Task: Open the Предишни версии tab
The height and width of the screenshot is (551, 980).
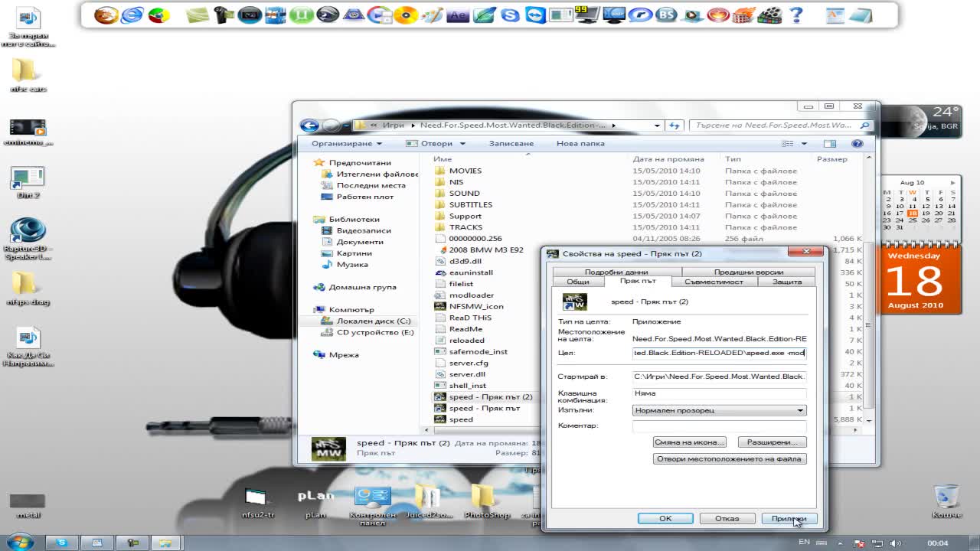Action: 749,272
